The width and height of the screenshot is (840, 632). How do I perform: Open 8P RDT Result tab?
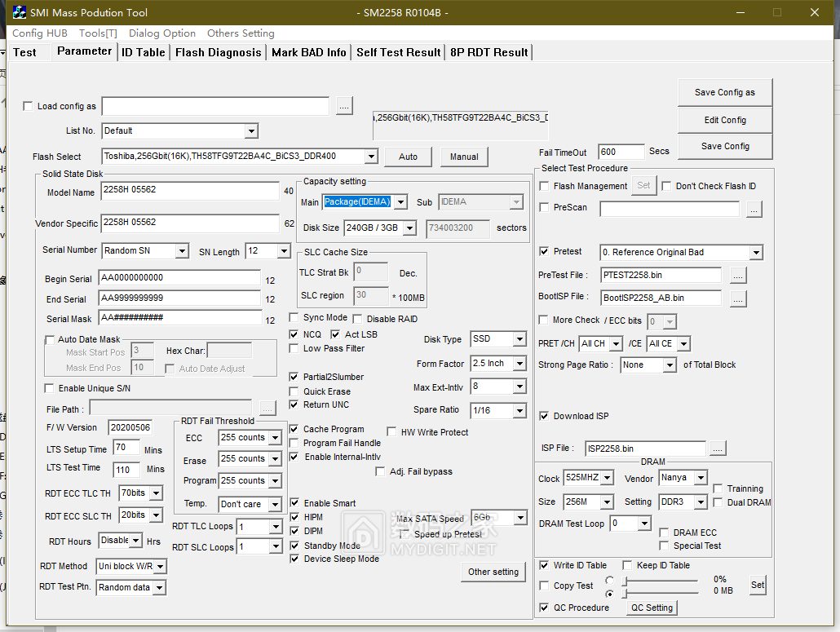click(x=489, y=52)
